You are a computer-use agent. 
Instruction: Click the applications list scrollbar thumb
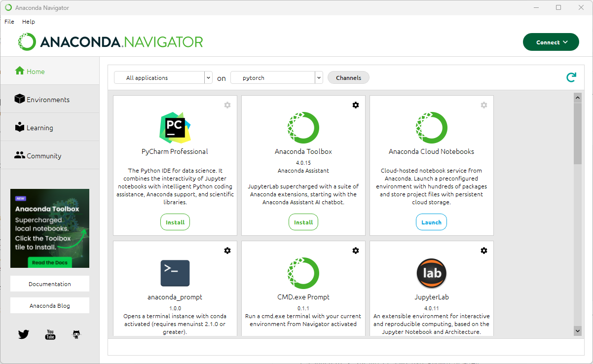coord(578,134)
